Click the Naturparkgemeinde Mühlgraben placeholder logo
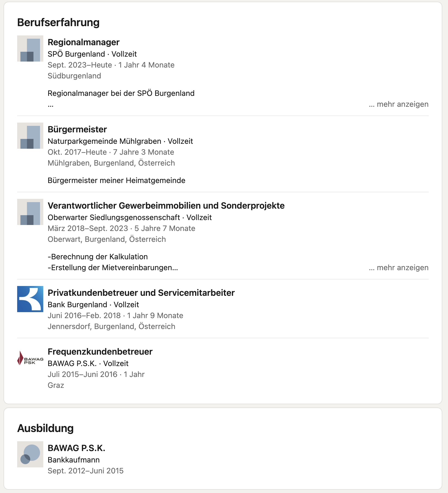The image size is (448, 493). [30, 136]
